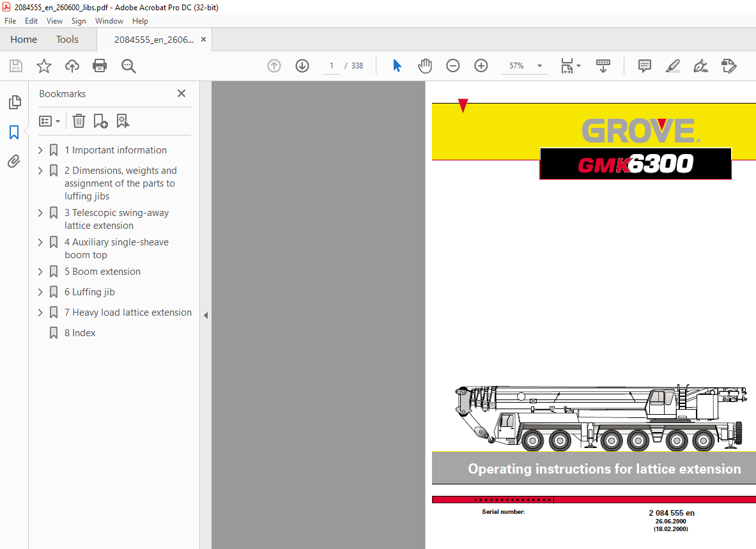This screenshot has width=756, height=549.
Task: Go to '5 Boom extension' bookmark
Action: 103,272
